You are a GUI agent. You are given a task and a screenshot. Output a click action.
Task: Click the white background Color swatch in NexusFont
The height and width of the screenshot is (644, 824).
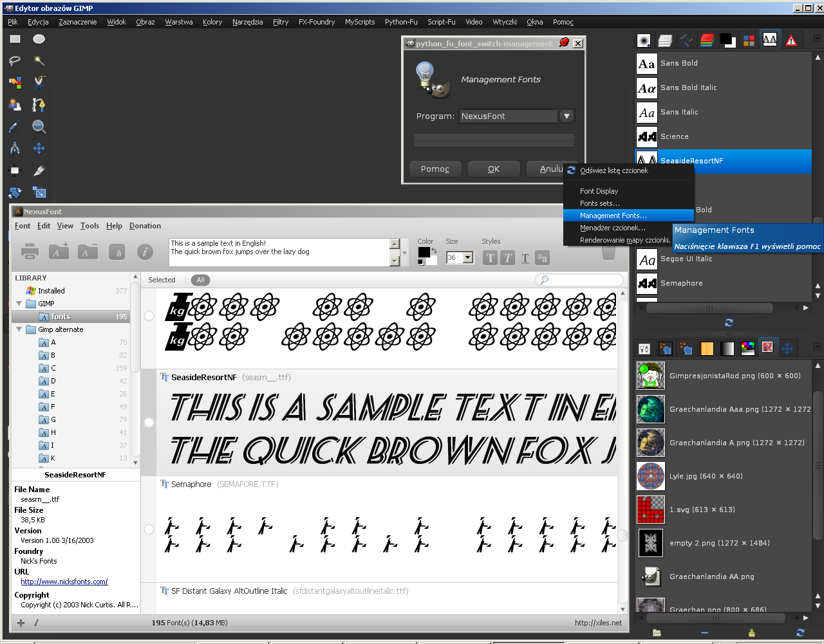pyautogui.click(x=432, y=260)
